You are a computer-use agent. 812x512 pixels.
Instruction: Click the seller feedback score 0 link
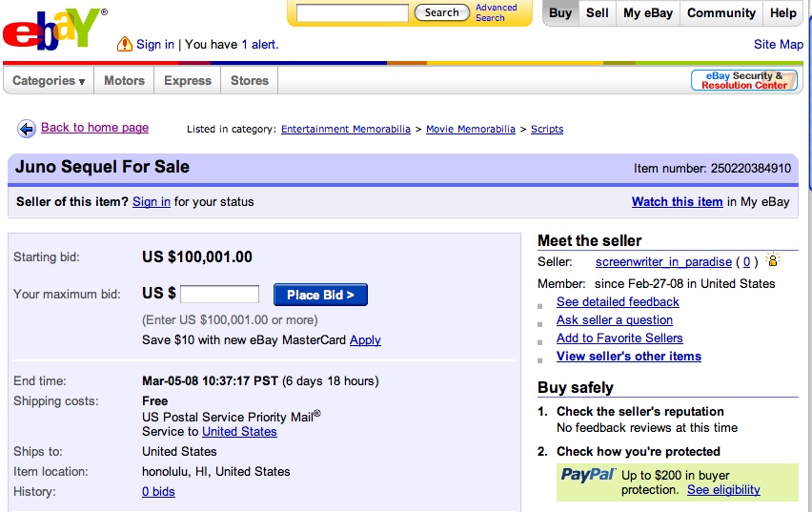click(746, 262)
